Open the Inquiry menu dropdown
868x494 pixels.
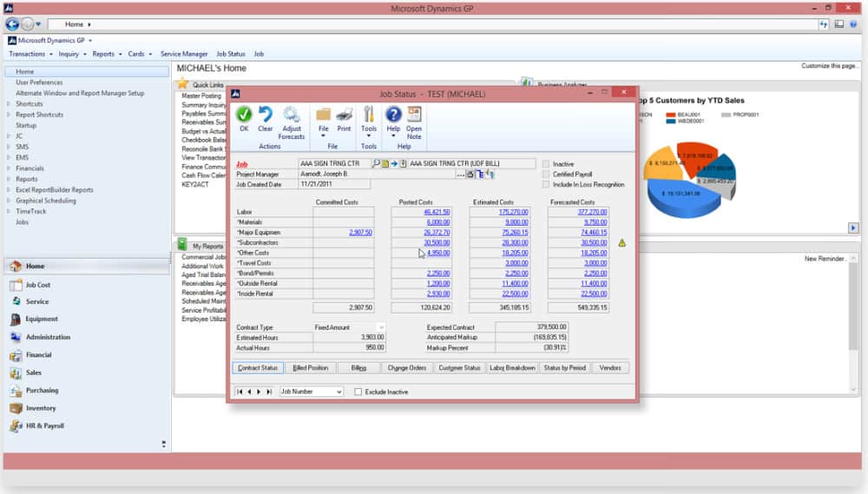[72, 54]
